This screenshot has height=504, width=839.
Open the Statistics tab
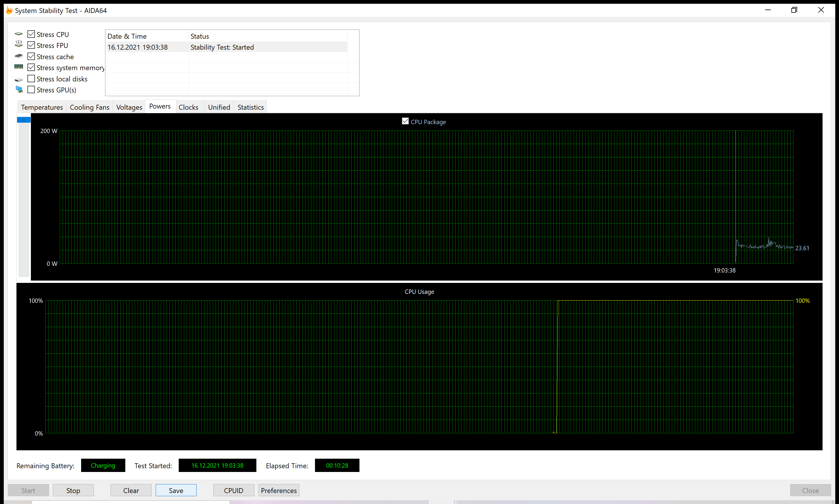250,107
